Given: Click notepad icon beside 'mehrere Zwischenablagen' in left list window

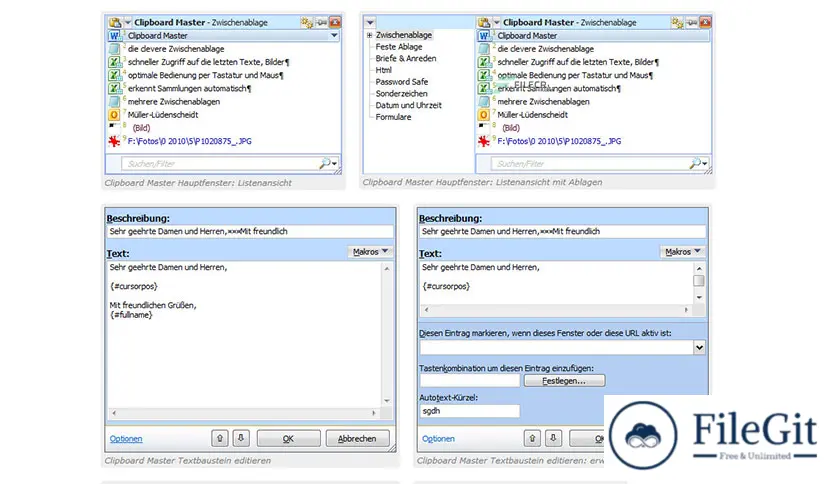Looking at the screenshot, I should [114, 101].
